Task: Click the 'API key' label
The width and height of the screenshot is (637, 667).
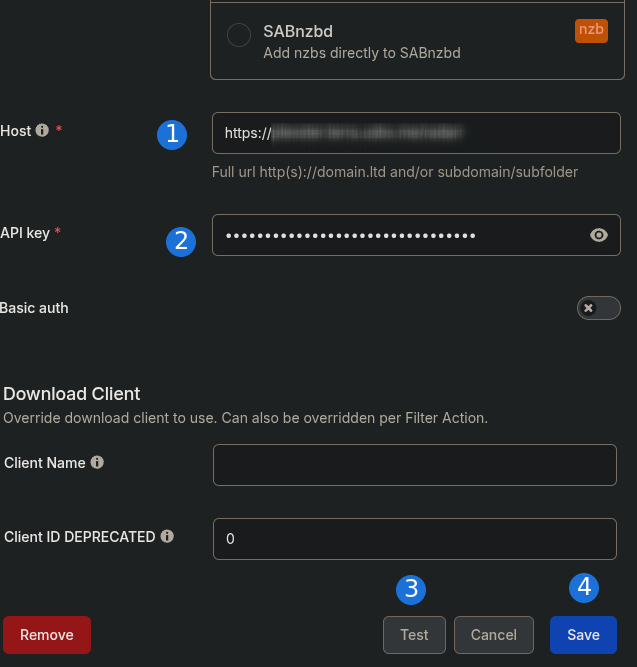Action: [25, 233]
